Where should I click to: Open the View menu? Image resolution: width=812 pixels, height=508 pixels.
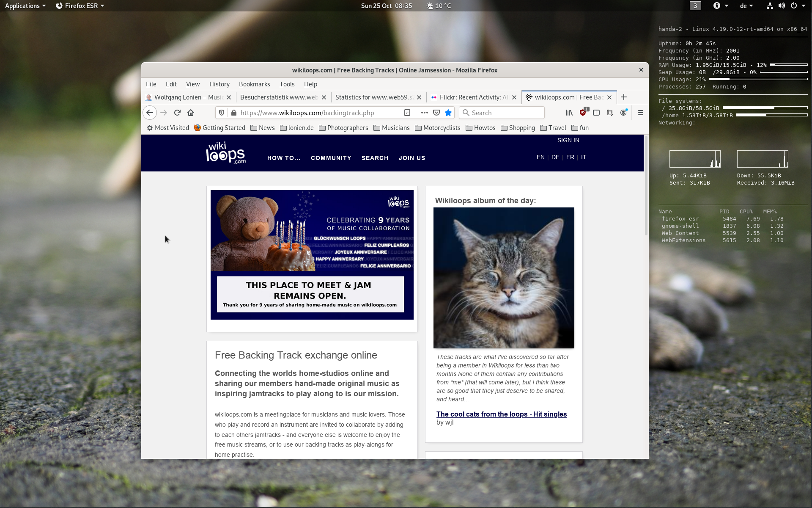[x=193, y=84]
